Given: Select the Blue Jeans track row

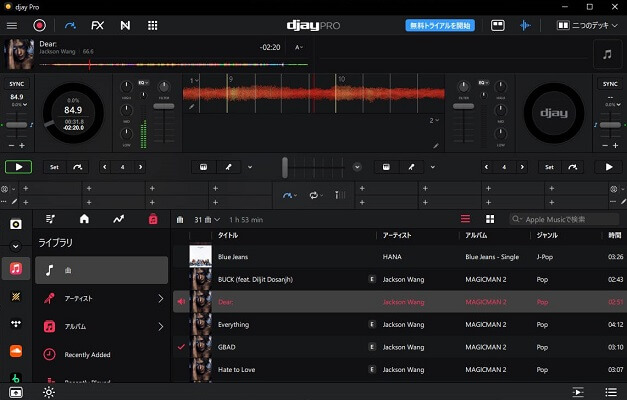Looking at the screenshot, I should [400, 257].
